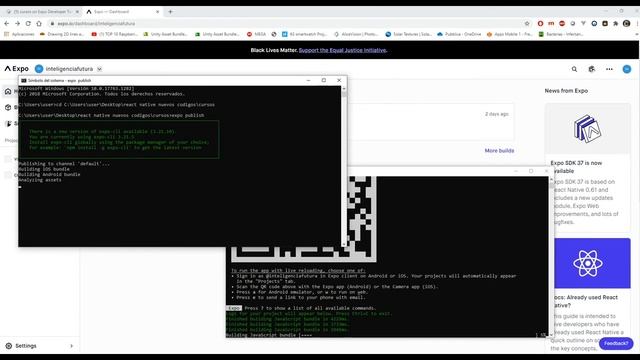This screenshot has width=640, height=360.
Task: Click the blue inteligenciafutura account avatar
Action: (39, 69)
